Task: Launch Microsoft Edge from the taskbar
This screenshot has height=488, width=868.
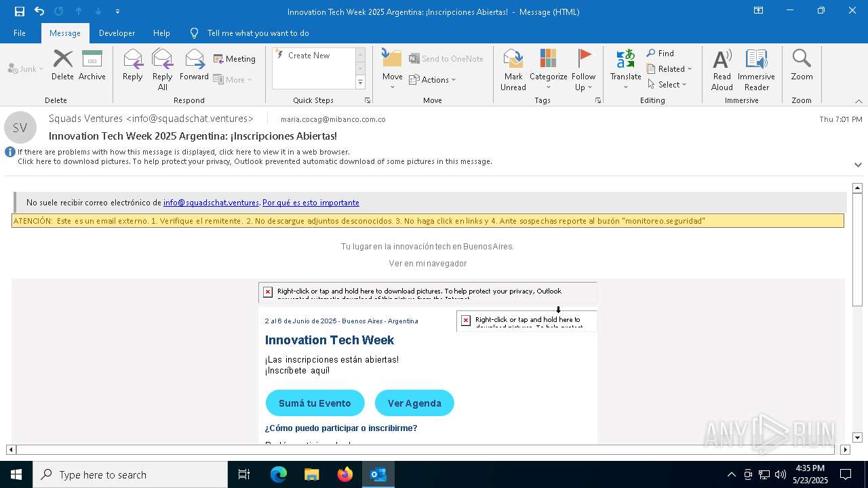Action: pos(279,474)
